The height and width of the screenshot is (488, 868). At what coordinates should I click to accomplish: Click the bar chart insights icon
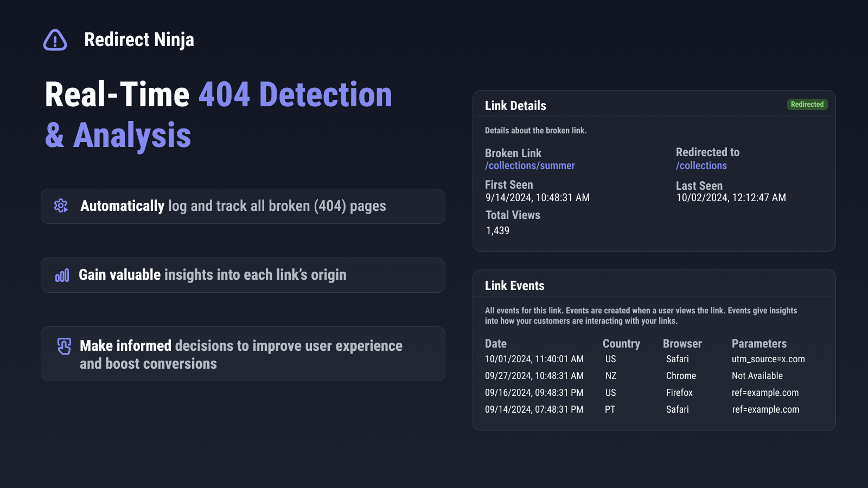62,275
